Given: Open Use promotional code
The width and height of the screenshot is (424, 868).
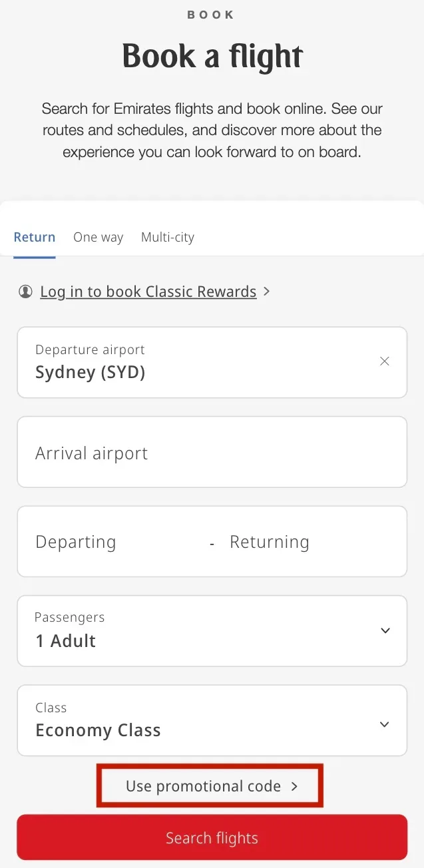Looking at the screenshot, I should (210, 786).
